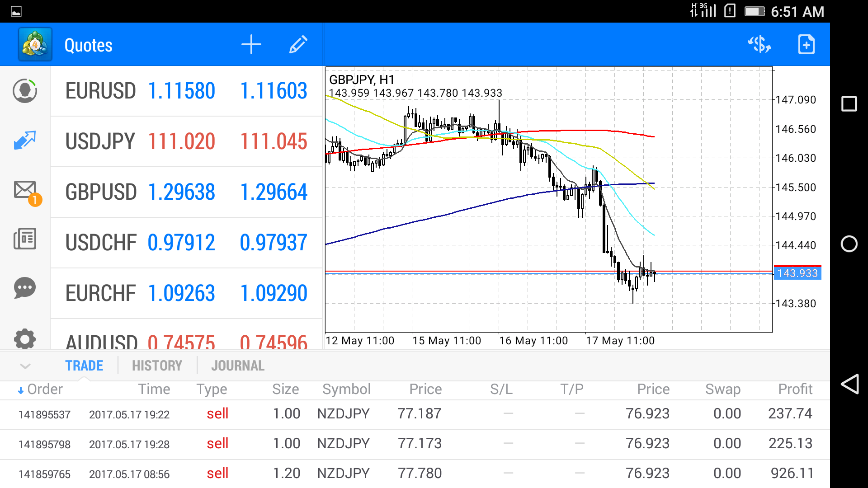868x488 pixels.
Task: Click the 143.933 price label on chart
Action: click(x=797, y=273)
